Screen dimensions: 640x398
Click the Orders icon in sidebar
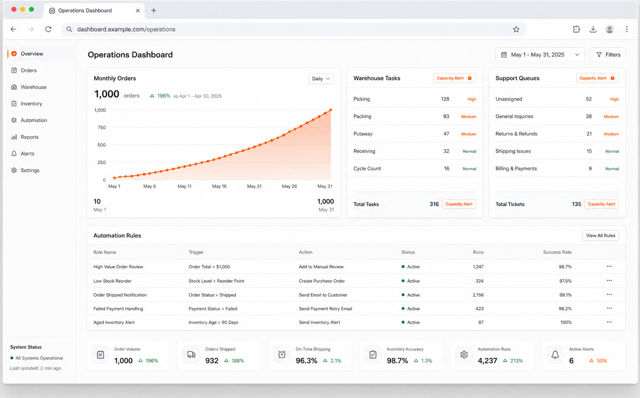point(14,70)
